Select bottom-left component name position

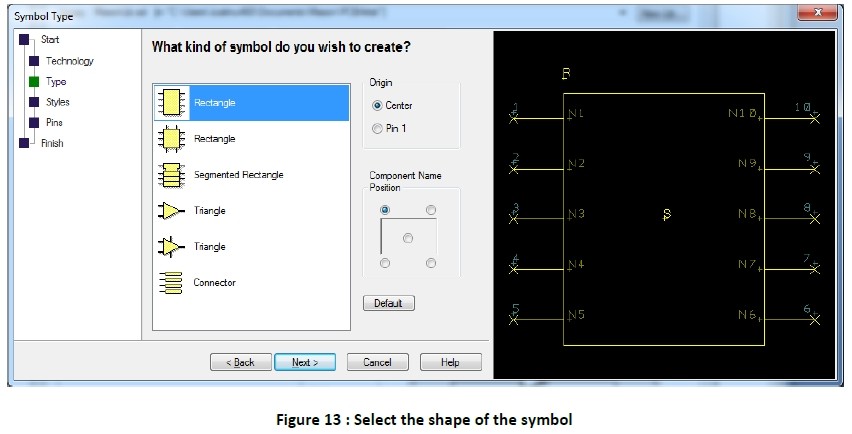tap(384, 263)
